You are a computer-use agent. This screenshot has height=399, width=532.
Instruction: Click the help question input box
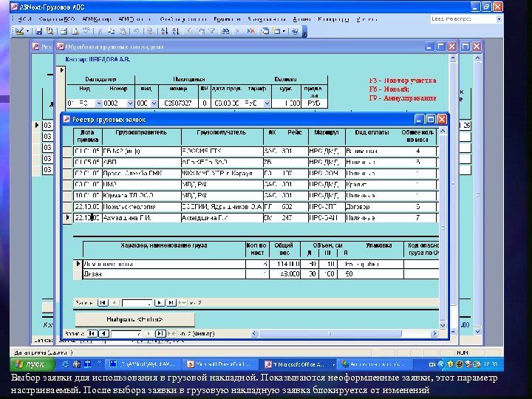click(463, 19)
